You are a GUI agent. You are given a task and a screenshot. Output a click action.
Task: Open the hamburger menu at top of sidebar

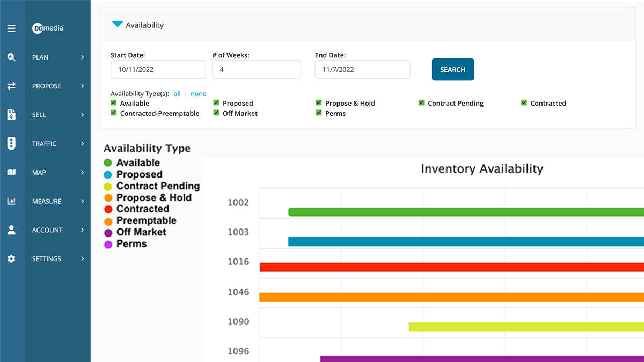click(12, 28)
